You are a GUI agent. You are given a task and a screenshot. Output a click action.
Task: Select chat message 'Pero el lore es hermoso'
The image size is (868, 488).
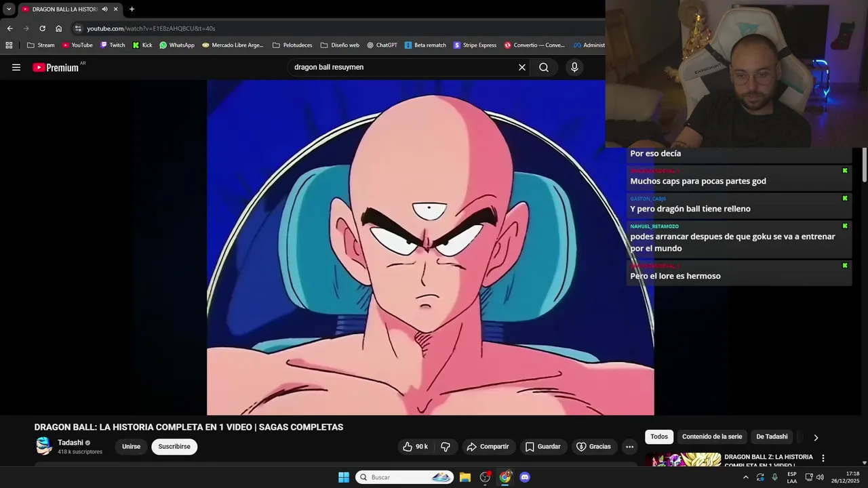coord(675,276)
